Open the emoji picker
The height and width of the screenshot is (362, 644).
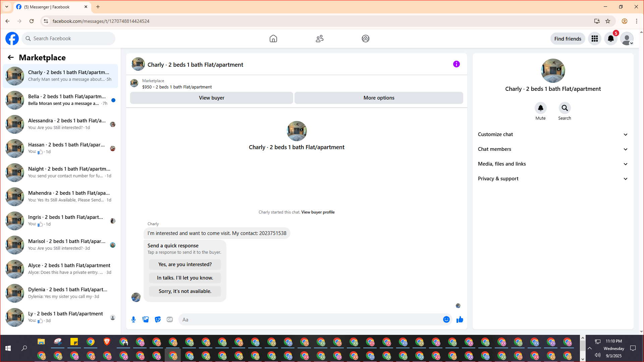pos(446,319)
